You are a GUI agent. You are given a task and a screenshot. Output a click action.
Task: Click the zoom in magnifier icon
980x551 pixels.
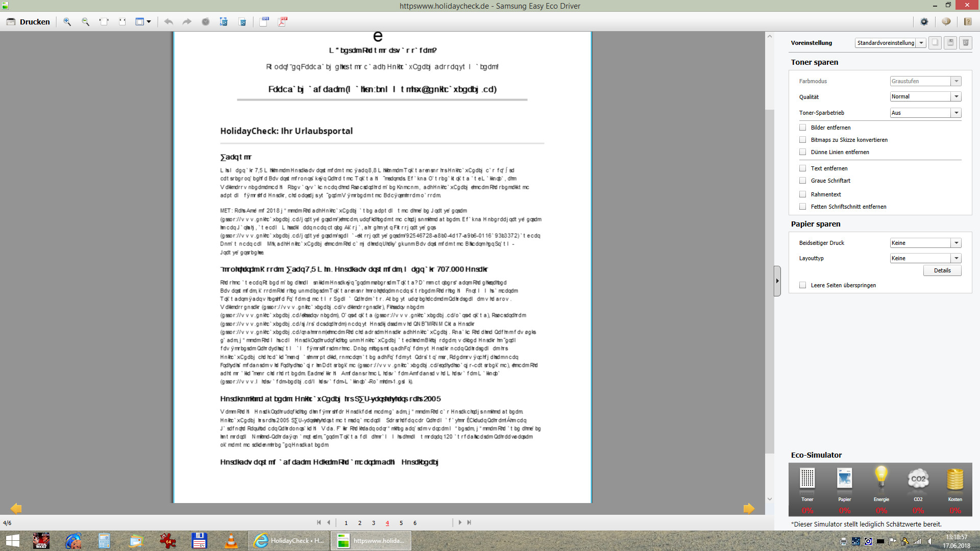(67, 21)
